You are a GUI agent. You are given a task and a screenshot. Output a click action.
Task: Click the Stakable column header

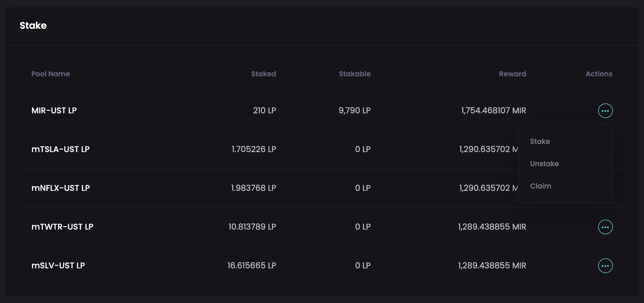pos(355,74)
